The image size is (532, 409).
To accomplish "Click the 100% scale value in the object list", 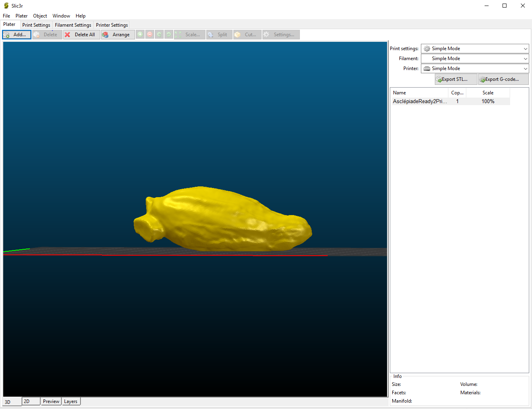I will click(488, 102).
